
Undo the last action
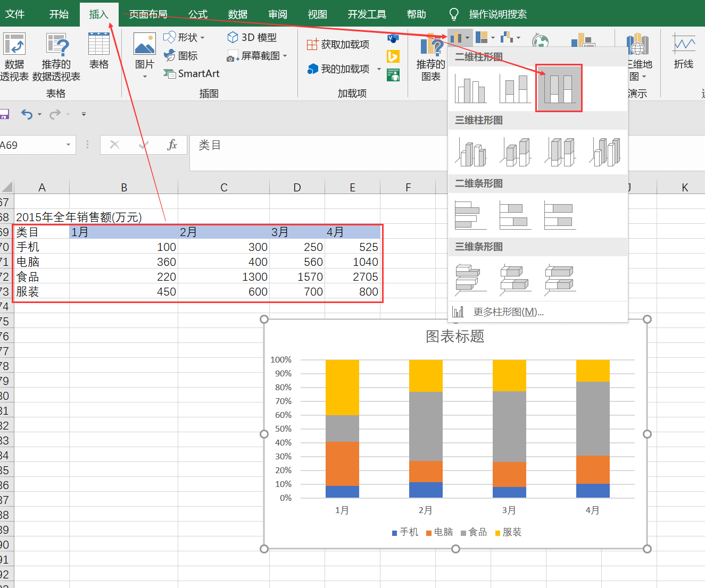[27, 114]
